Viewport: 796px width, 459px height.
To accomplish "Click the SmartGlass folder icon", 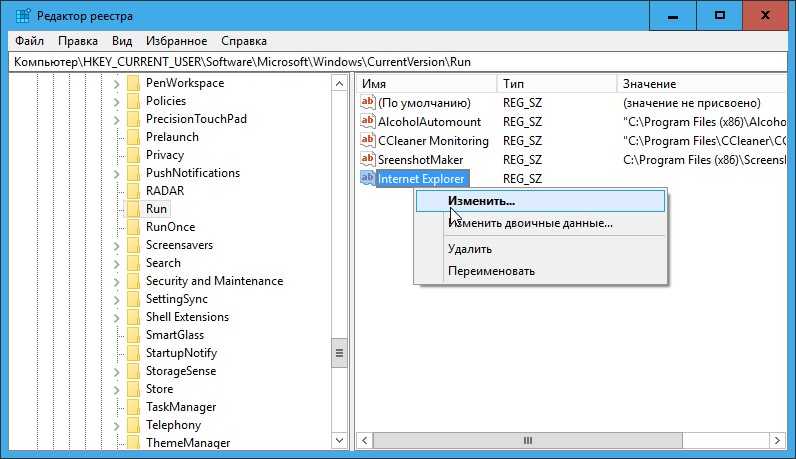I will [x=133, y=335].
